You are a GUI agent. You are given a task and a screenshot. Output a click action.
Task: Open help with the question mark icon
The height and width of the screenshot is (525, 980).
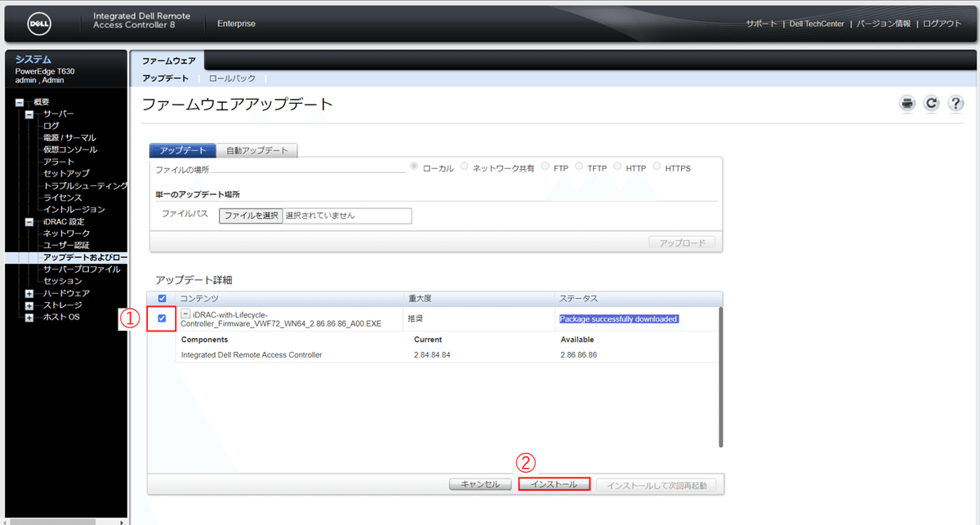(x=956, y=104)
